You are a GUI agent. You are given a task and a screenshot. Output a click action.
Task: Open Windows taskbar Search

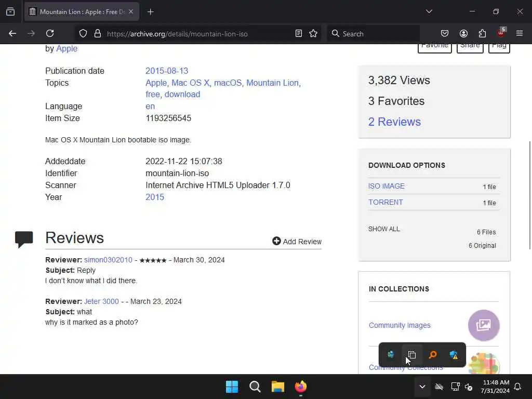tap(255, 387)
